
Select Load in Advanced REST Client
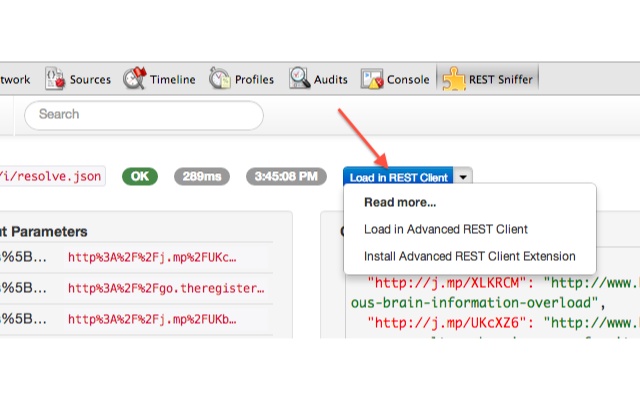(x=446, y=229)
